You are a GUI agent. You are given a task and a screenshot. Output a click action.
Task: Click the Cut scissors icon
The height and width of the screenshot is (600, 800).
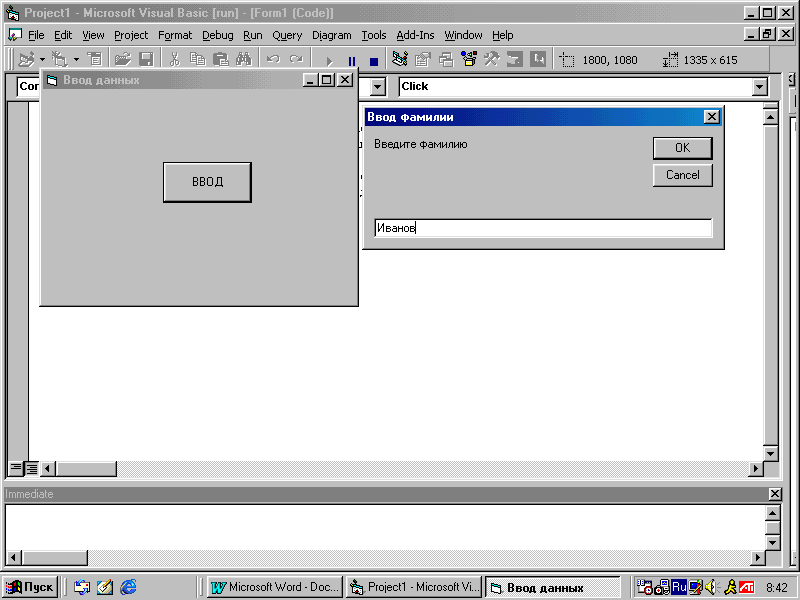click(174, 59)
